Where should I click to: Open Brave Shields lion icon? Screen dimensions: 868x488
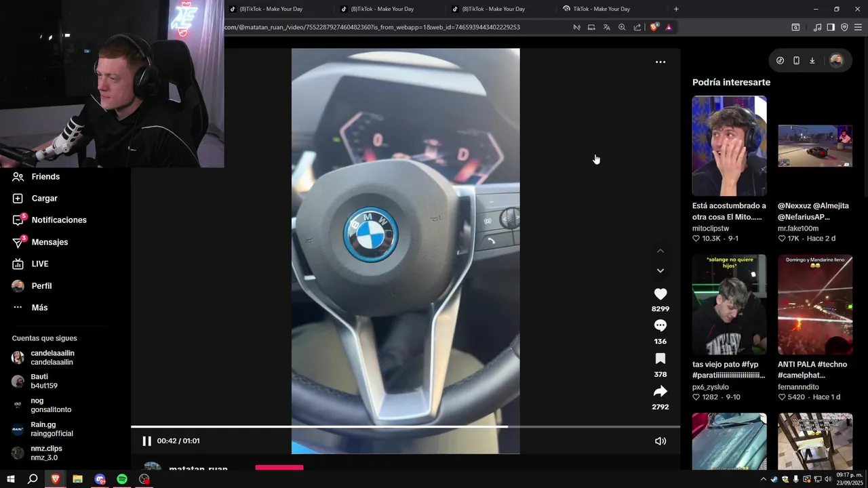[x=654, y=27]
